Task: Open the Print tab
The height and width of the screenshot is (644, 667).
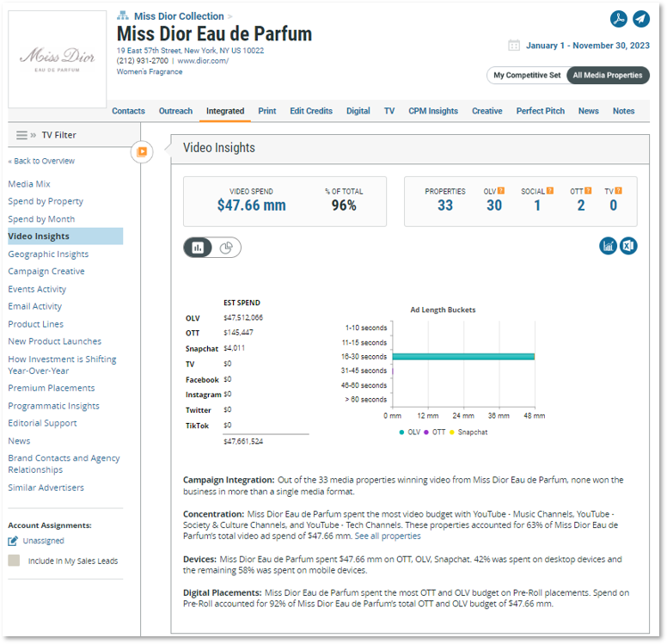Action: pyautogui.click(x=267, y=111)
